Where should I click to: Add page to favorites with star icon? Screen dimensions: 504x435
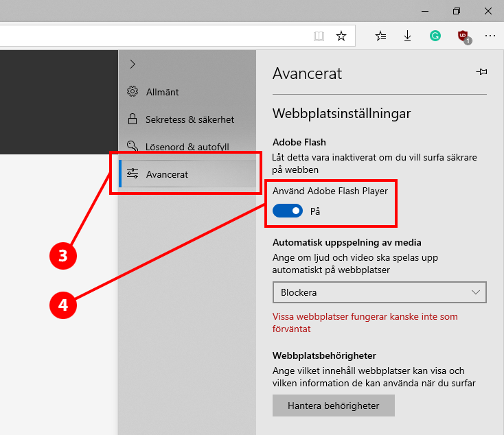(341, 36)
